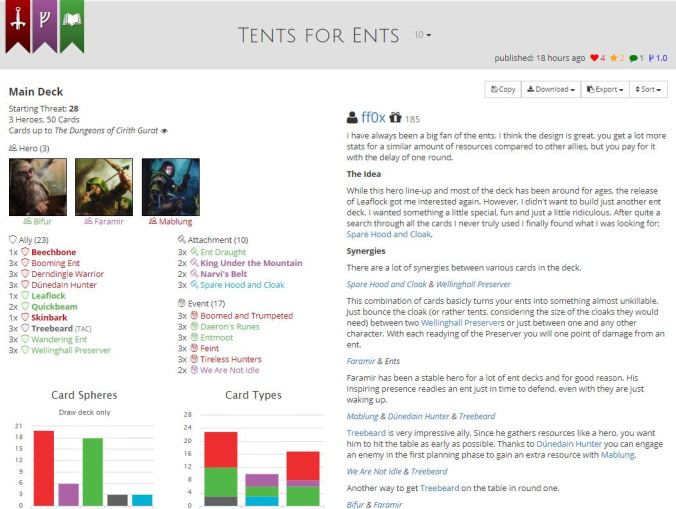
Task: Click the Mablung hero type icon
Action: tap(153, 221)
